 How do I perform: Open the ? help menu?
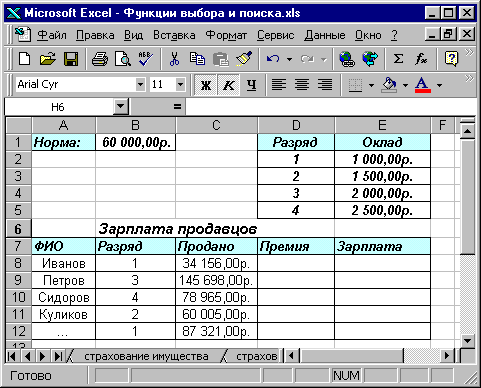point(394,35)
